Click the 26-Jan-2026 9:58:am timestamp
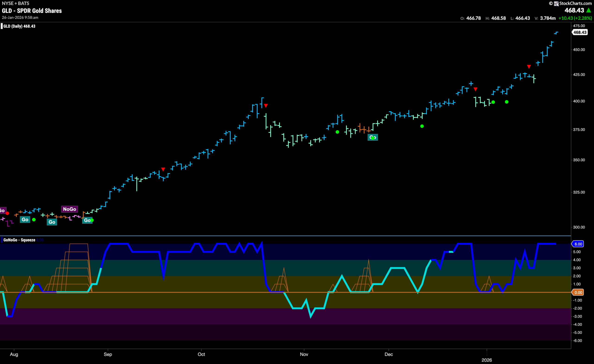This screenshot has height=364, width=594. tap(20, 18)
